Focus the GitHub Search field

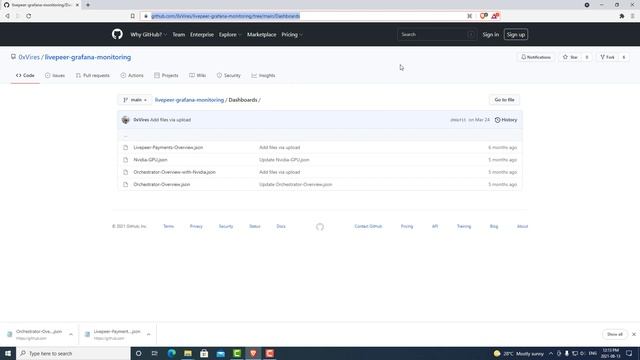tap(437, 35)
